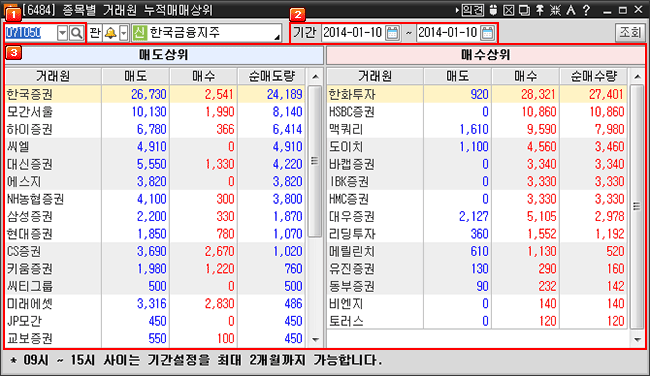Click the 의견 button in title bar
Image resolution: width=650 pixels, height=376 pixels.
pyautogui.click(x=473, y=10)
